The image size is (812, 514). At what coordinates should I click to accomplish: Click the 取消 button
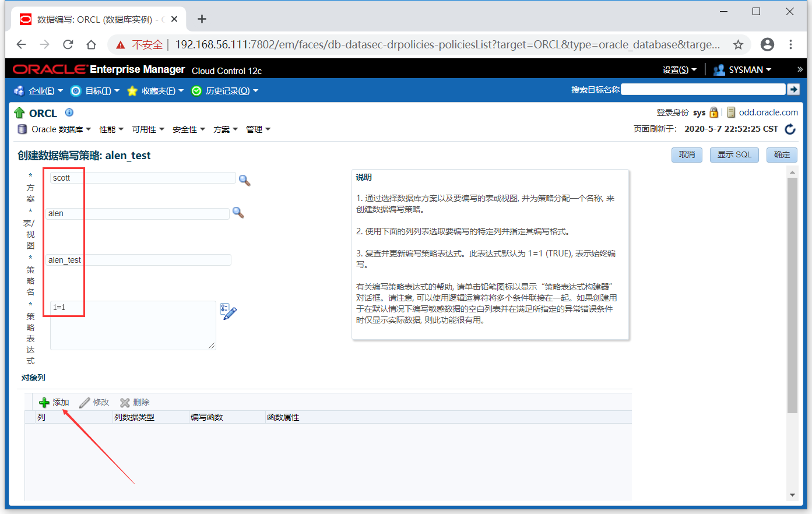687,154
